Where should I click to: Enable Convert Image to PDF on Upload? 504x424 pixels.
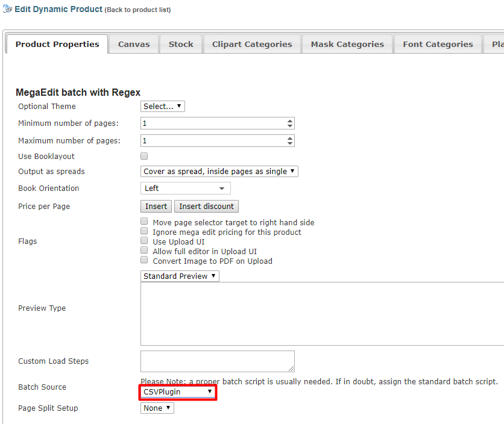(144, 260)
